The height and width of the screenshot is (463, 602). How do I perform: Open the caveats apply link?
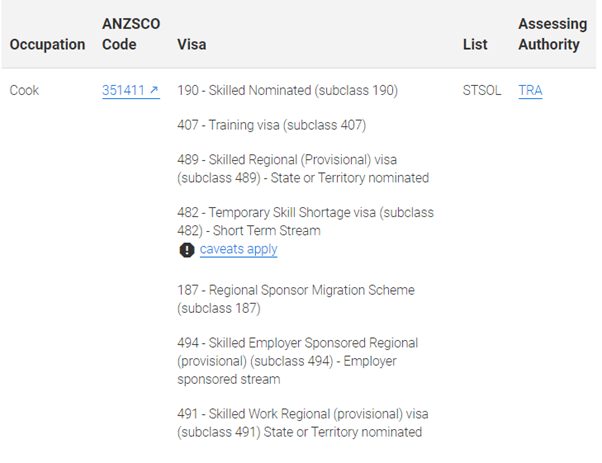tap(238, 250)
